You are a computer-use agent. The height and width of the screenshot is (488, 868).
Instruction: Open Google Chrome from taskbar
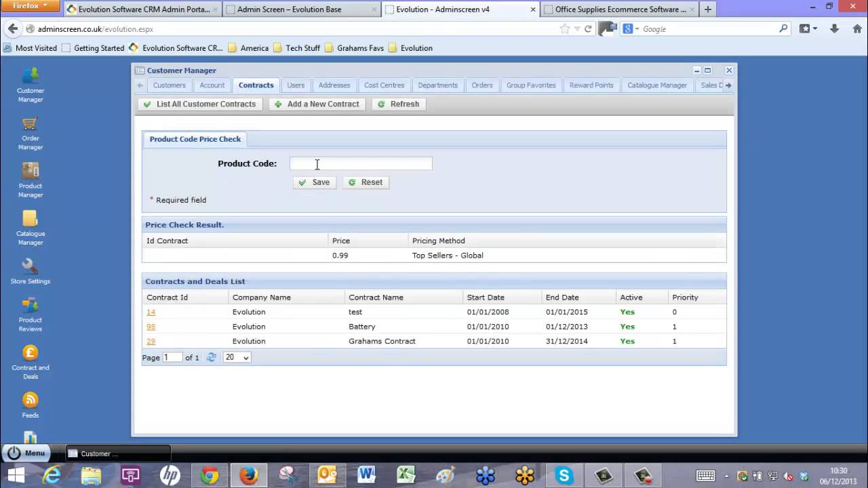[210, 476]
